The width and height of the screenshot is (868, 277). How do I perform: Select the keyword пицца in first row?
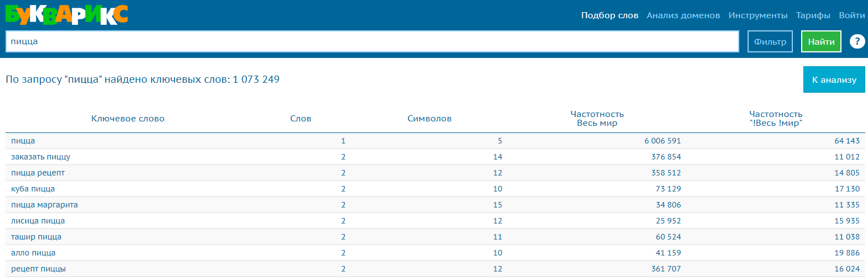point(23,141)
